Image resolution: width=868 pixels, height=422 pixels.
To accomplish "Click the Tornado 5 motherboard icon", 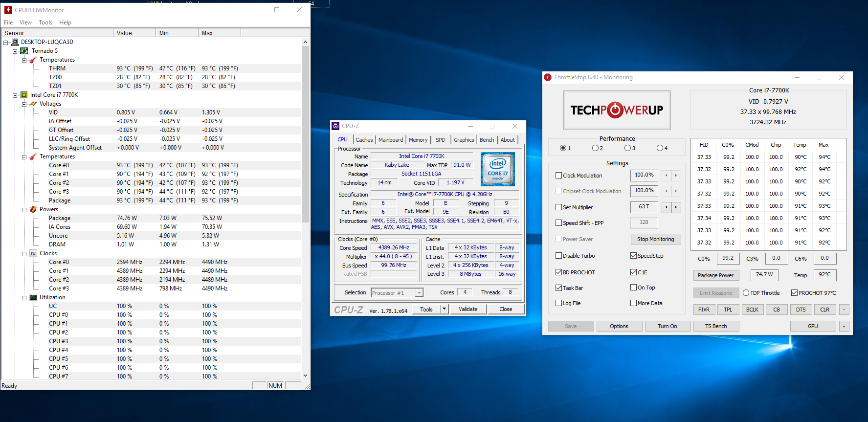I will 24,51.
